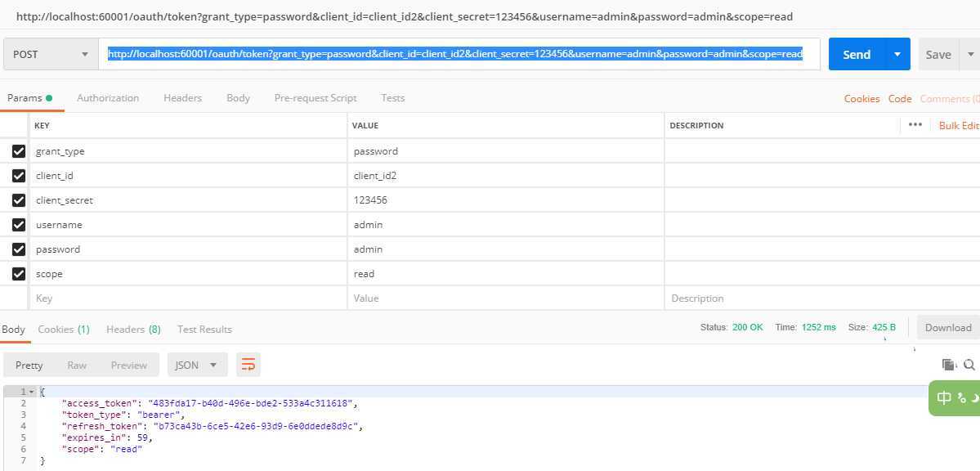Copy response body with the copy icon

click(x=949, y=364)
